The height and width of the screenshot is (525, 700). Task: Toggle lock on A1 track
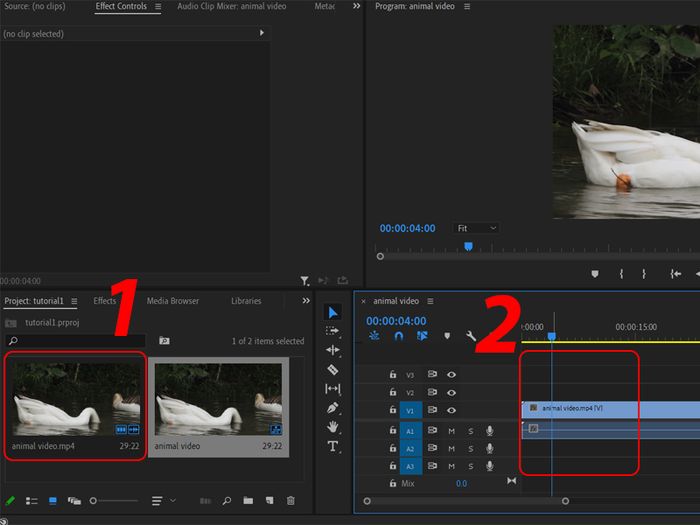[x=392, y=430]
